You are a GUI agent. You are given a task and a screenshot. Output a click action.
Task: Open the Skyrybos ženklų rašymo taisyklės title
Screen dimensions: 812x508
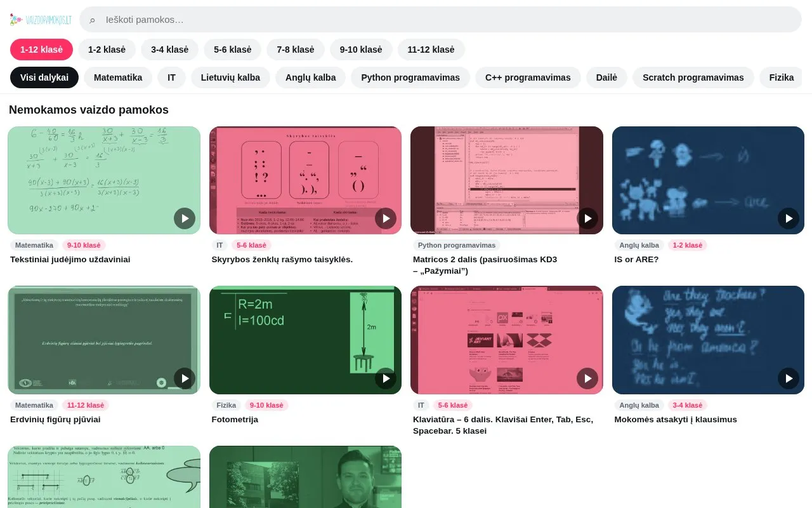[282, 260]
